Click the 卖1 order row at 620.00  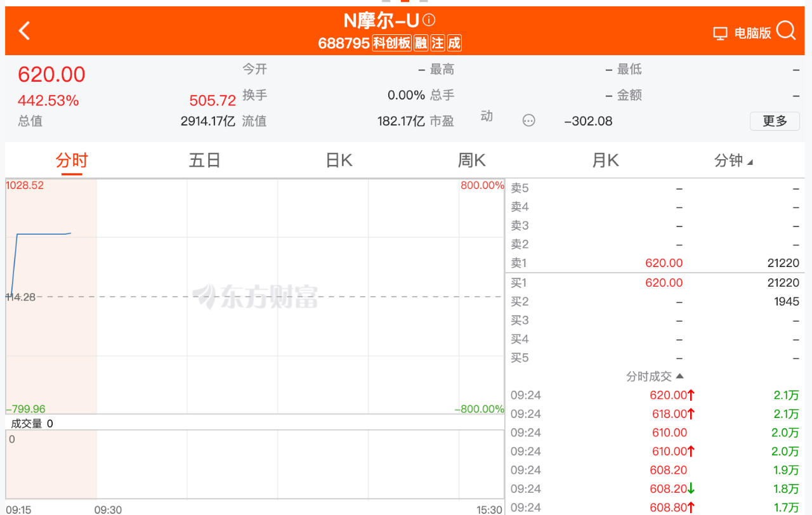point(655,263)
